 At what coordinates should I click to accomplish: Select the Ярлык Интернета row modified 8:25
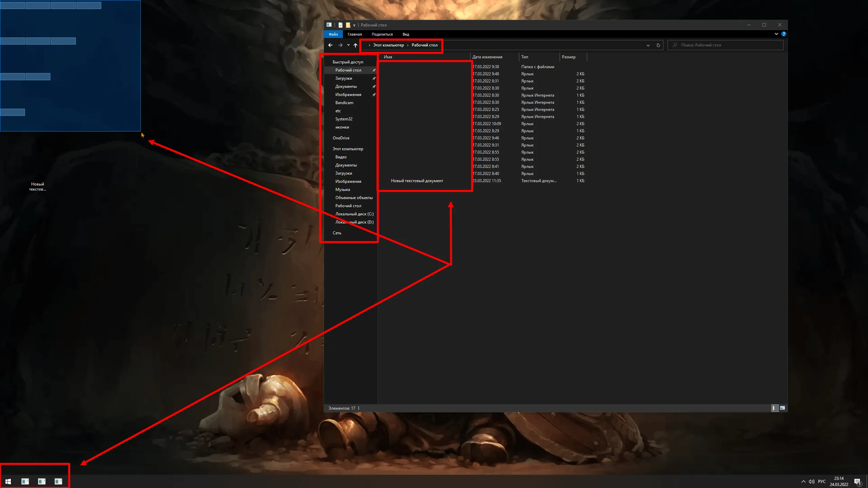tap(482, 110)
